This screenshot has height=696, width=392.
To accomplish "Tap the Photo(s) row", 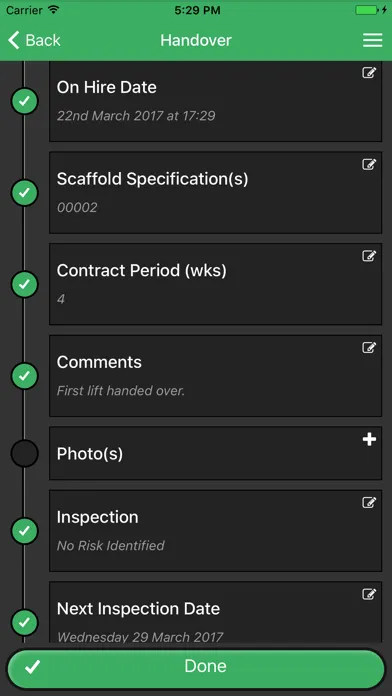I will (x=215, y=453).
